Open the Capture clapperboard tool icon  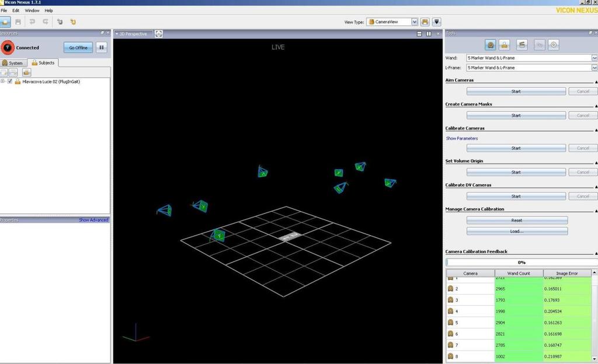pos(521,45)
